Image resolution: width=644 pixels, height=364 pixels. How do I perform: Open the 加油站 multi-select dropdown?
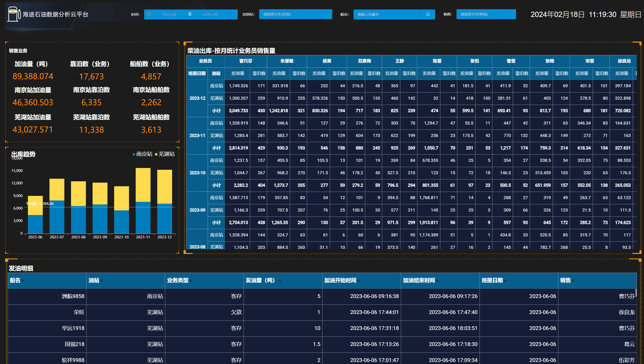click(296, 14)
